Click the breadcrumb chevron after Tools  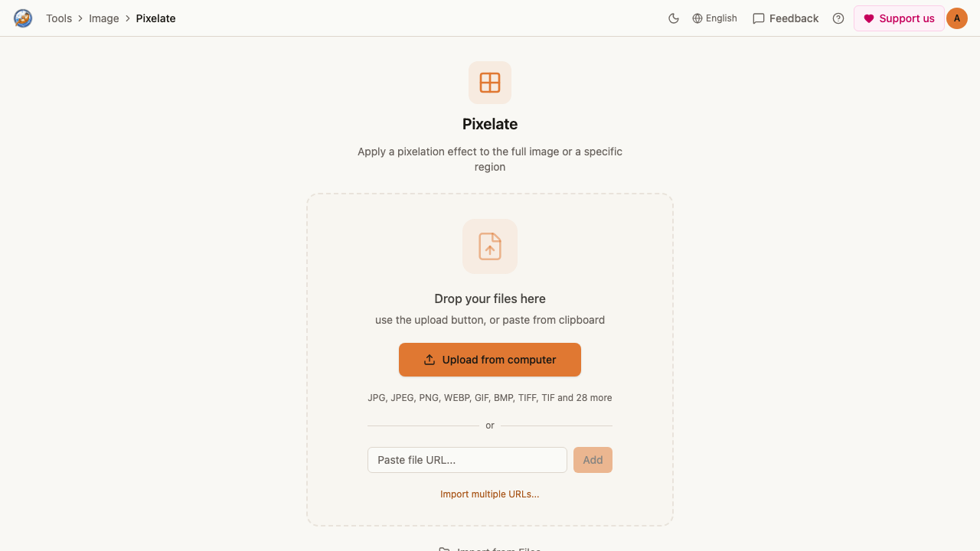coord(80,18)
